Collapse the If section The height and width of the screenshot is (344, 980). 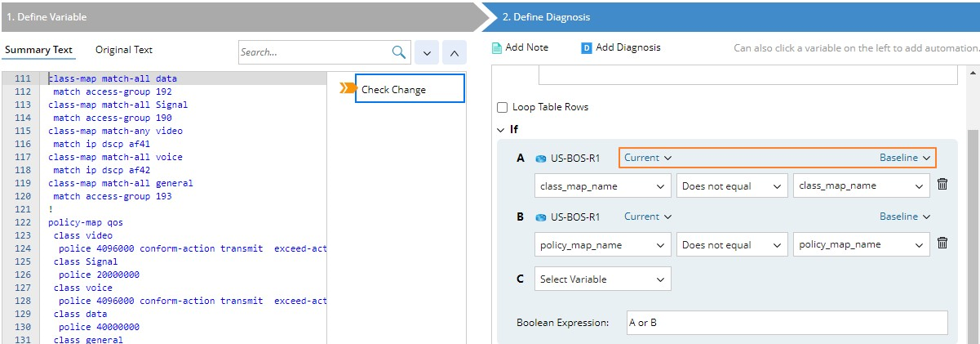pyautogui.click(x=501, y=129)
